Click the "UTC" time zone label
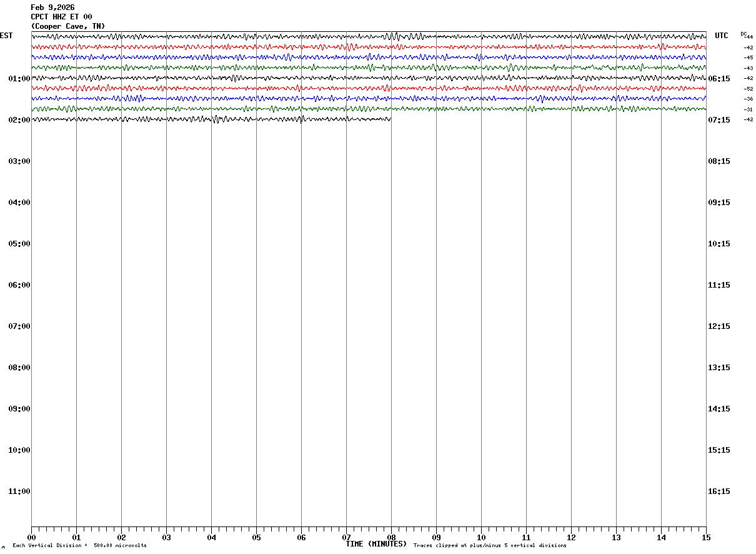The width and height of the screenshot is (756, 554). [x=722, y=36]
